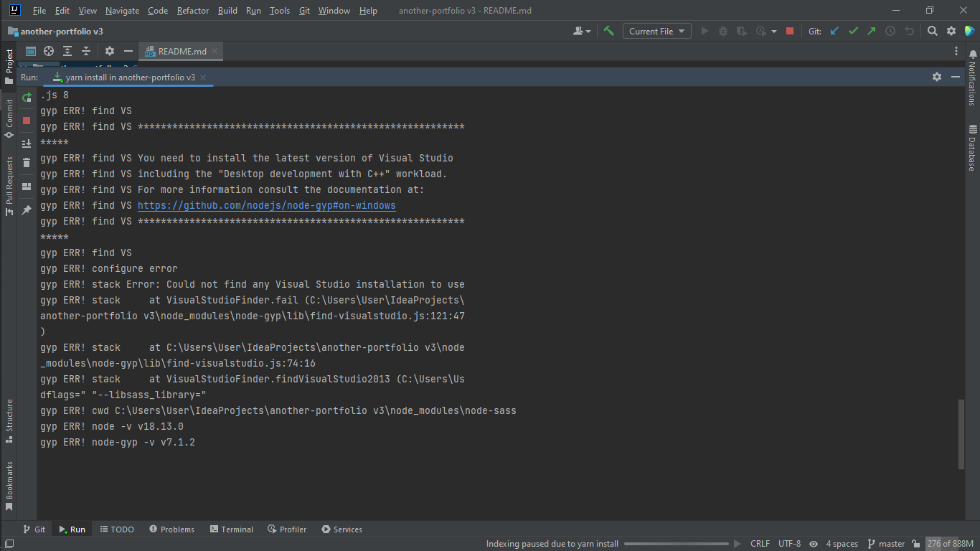This screenshot has width=980, height=551.
Task: Toggle Commit tool window side tab
Action: coord(9,118)
